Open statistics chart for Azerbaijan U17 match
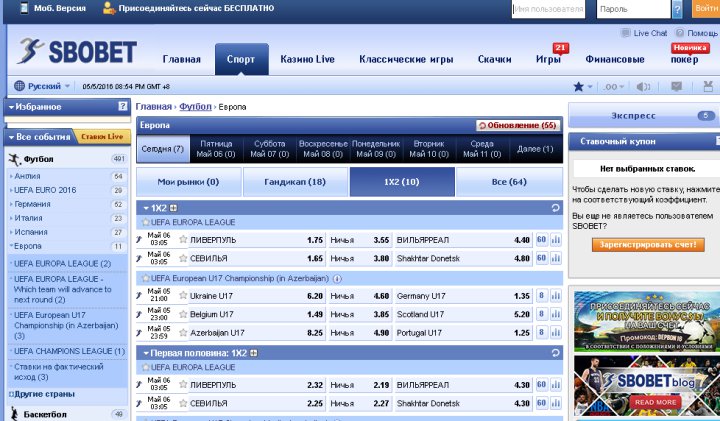Screen dimensions: 720x421 pyautogui.click(x=556, y=332)
